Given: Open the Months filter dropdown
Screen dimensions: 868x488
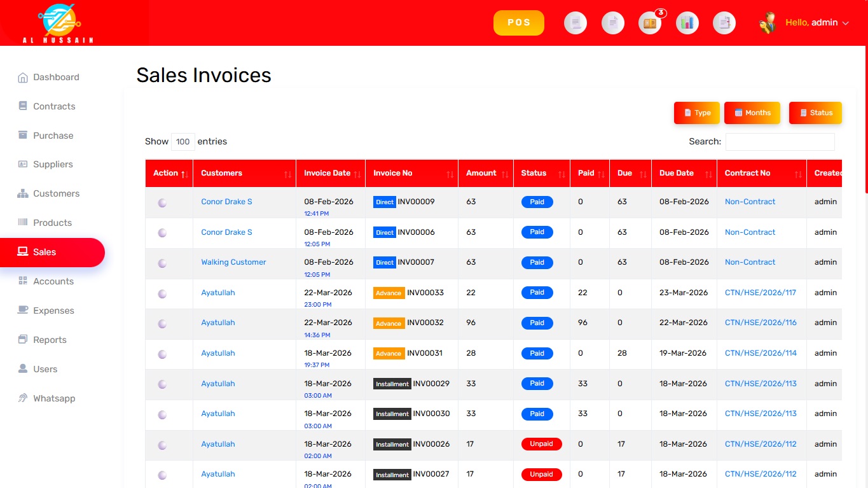Looking at the screenshot, I should point(752,113).
